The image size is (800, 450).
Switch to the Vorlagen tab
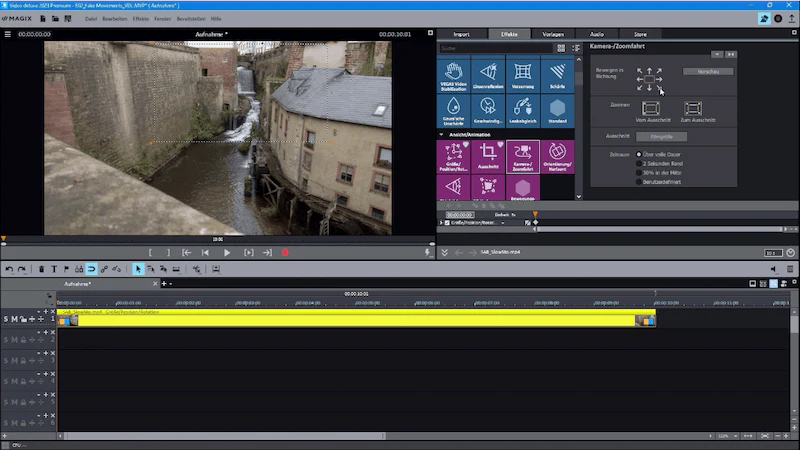tap(553, 34)
